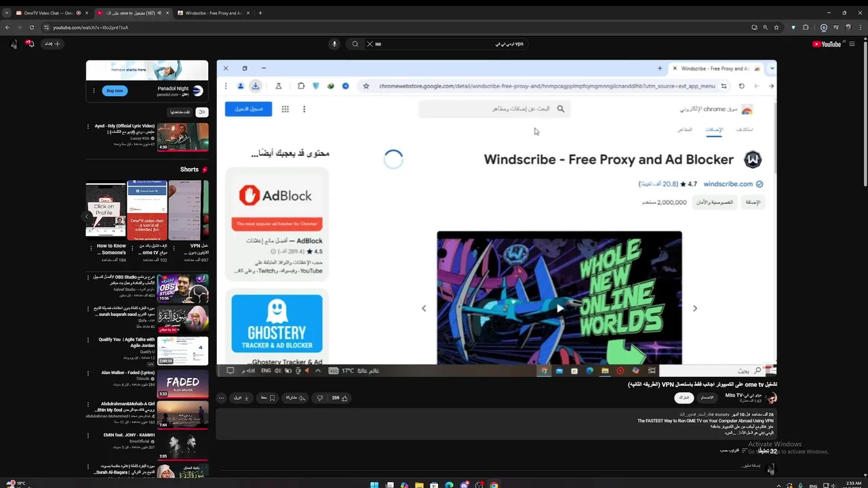Image resolution: width=868 pixels, height=488 pixels.
Task: Click the YouTube logo at top right
Action: [827, 44]
